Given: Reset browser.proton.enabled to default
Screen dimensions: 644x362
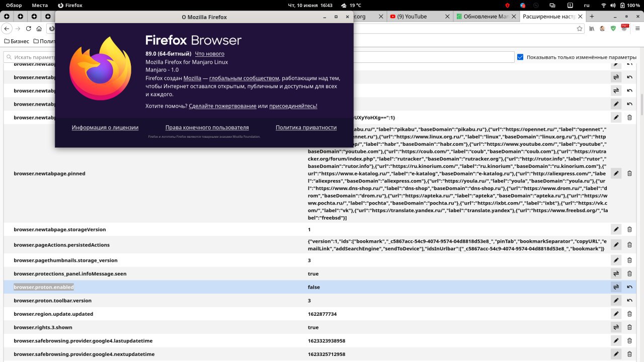Looking at the screenshot, I should point(629,287).
